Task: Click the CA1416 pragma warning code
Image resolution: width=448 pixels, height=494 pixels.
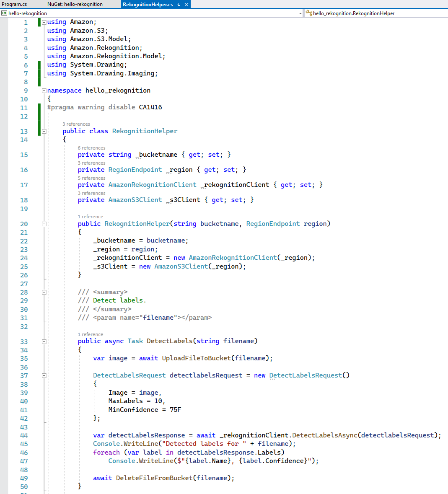Action: pyautogui.click(x=150, y=107)
